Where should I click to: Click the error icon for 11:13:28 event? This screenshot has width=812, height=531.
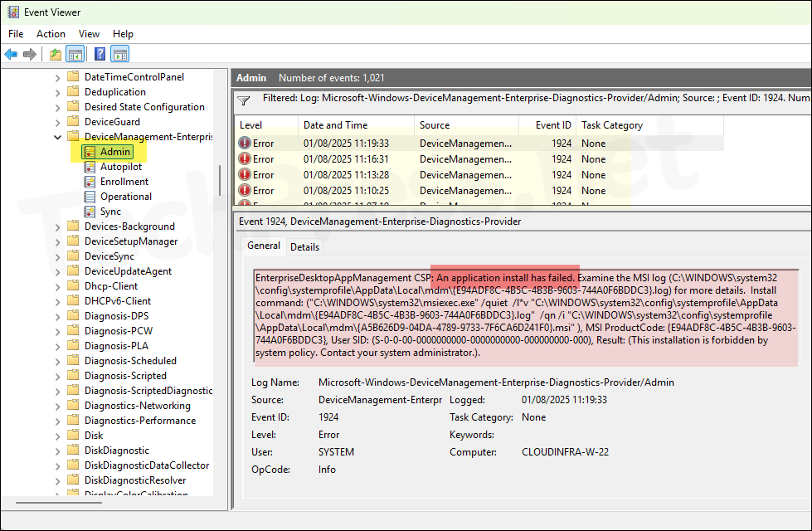point(245,174)
